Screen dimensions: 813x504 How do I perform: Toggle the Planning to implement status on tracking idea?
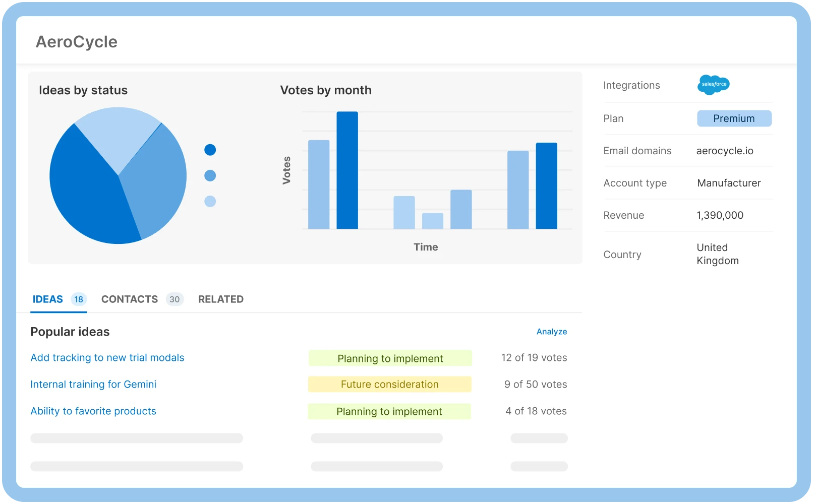point(389,358)
